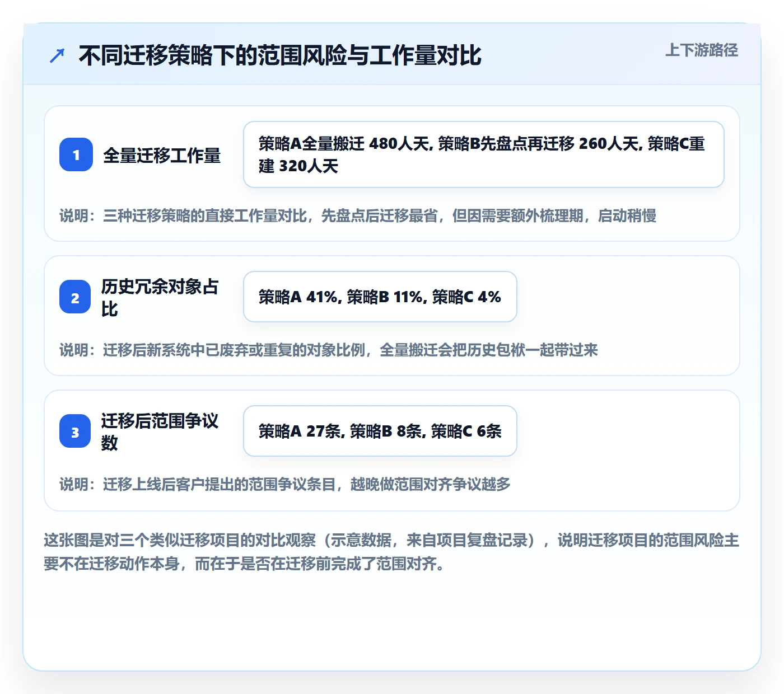Click the note starting 说明：迁移上线后客户提出
The height and width of the screenshot is (694, 784).
tap(285, 484)
